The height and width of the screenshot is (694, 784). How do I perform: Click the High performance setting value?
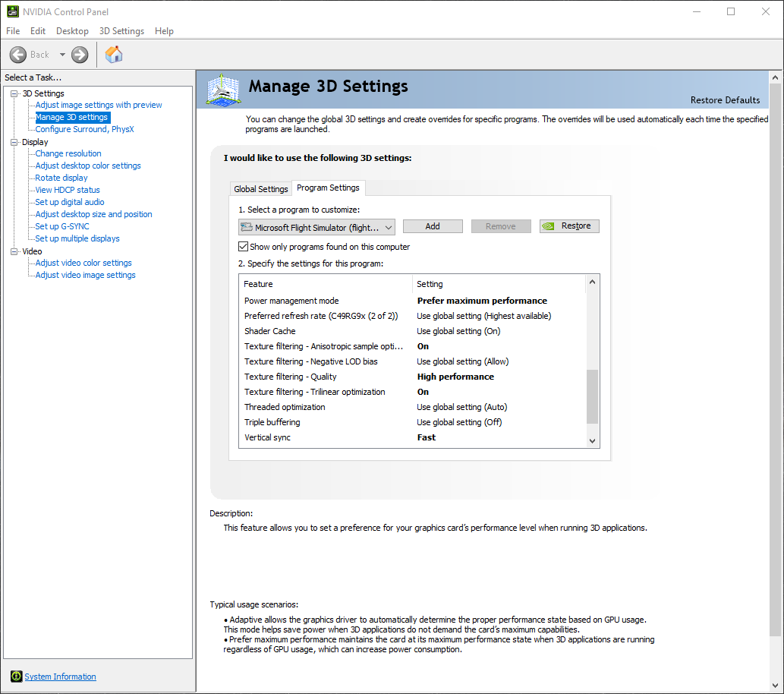pyautogui.click(x=455, y=377)
